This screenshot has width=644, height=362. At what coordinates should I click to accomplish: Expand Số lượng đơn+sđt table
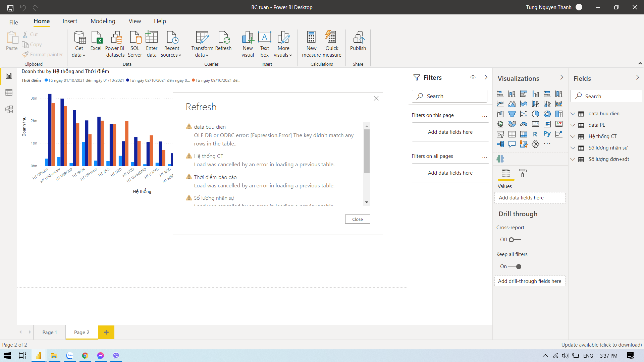(x=573, y=159)
